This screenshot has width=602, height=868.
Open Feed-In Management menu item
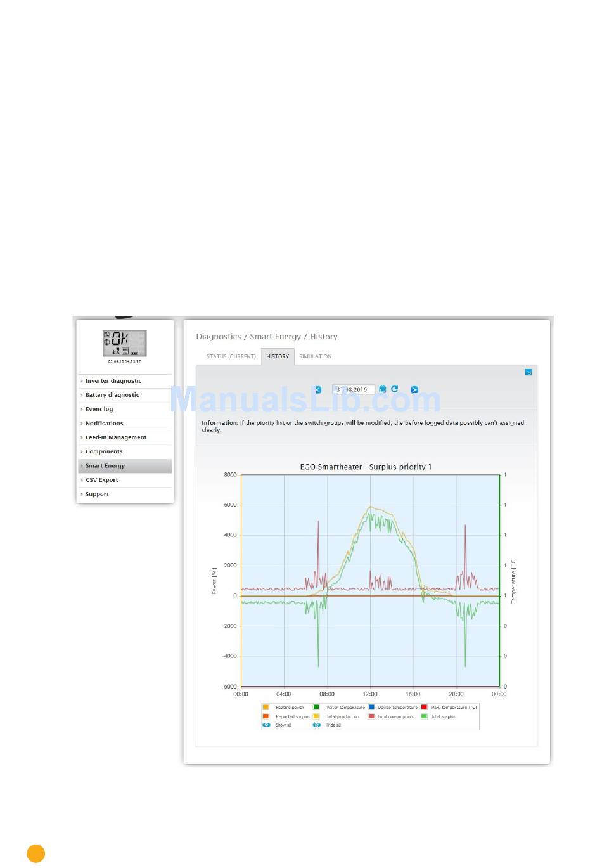(x=125, y=437)
